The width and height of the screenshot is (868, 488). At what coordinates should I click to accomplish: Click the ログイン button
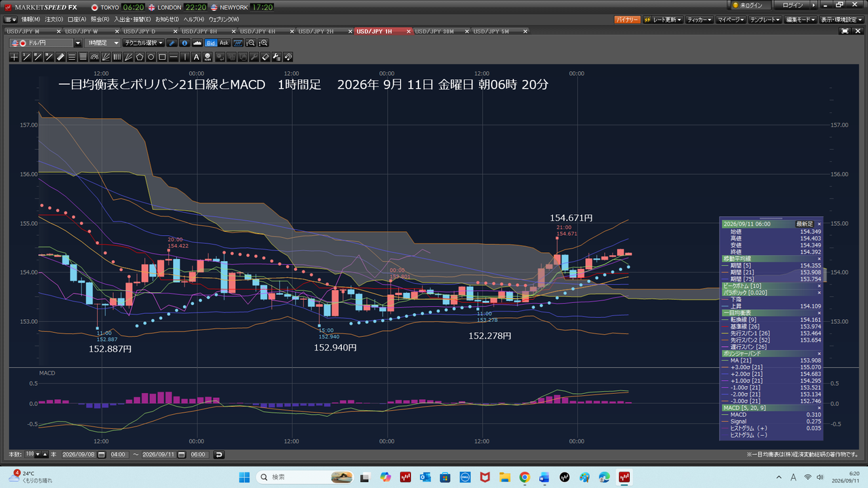pos(793,5)
